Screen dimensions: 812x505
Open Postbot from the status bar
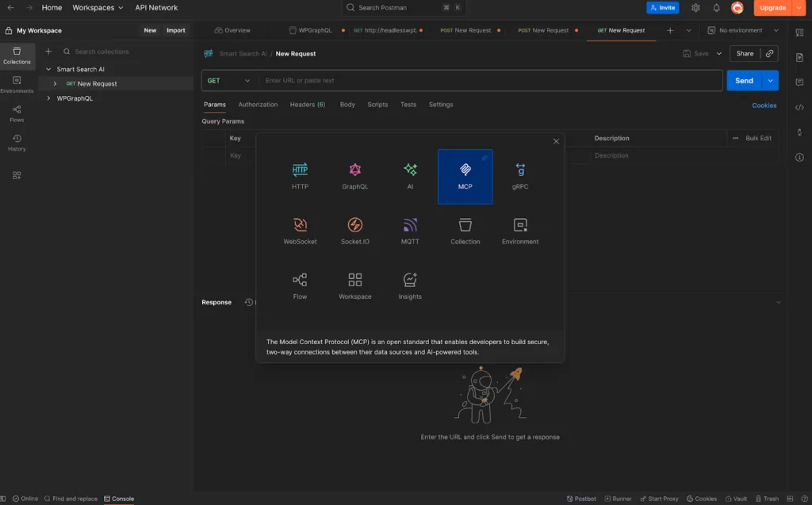(581, 498)
